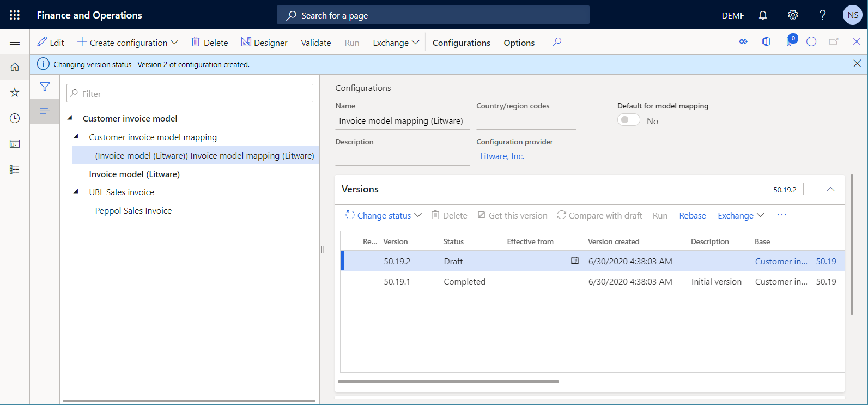Click the Litware, Inc. provider link
Viewport: 868px width, 405px height.
(502, 156)
